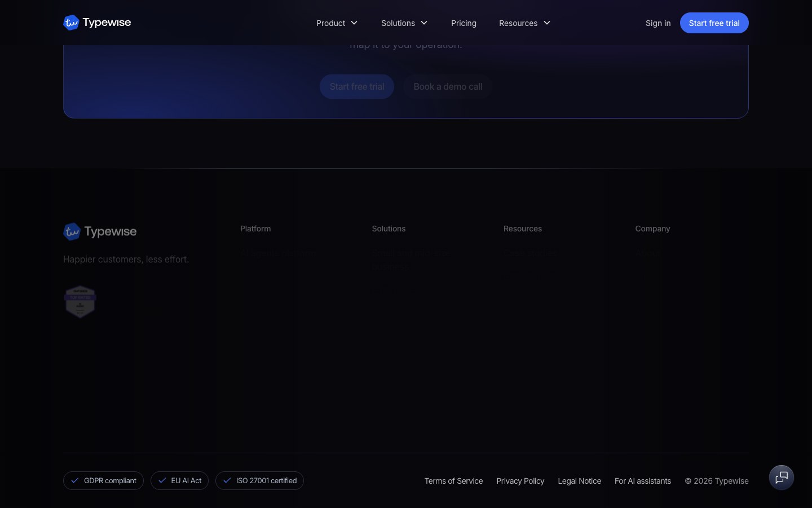Click the Book a demo call button
Screen dimensions: 812x508
[448, 86]
